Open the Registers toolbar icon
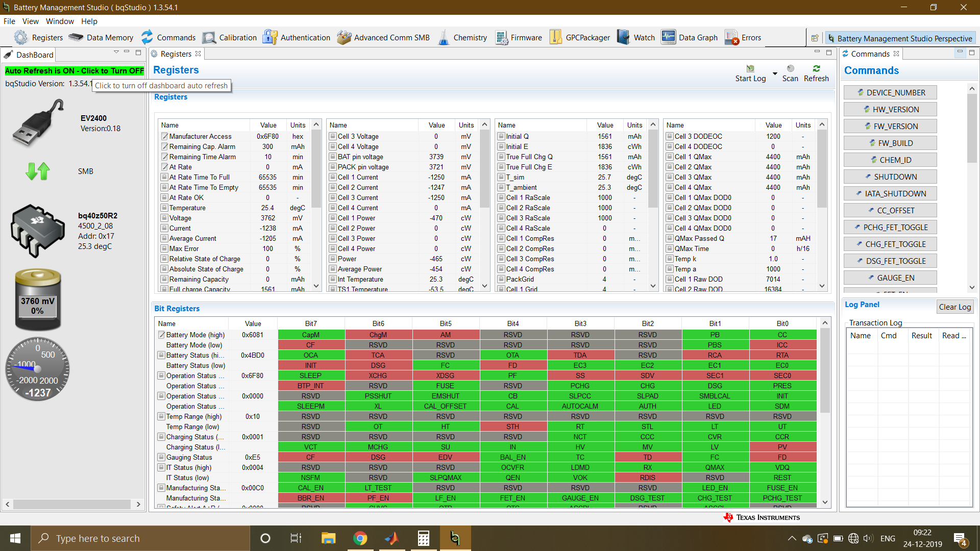 click(x=39, y=37)
